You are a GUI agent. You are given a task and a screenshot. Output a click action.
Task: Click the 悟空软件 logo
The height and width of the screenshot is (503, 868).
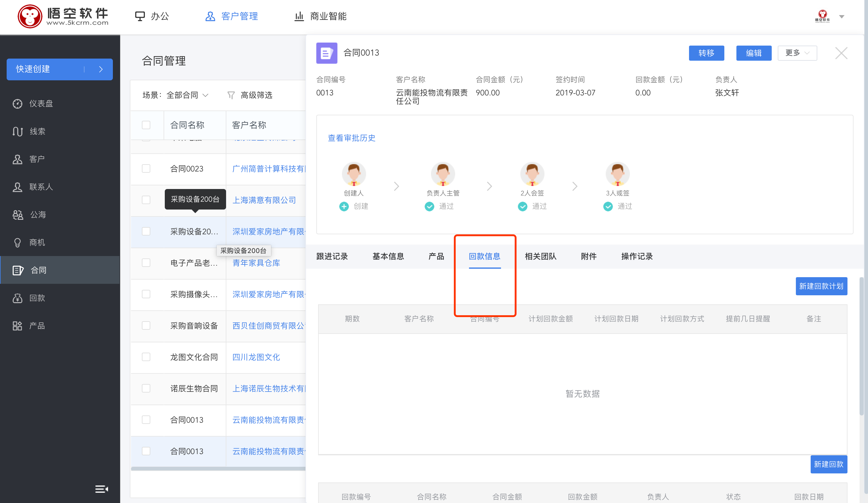pos(63,16)
